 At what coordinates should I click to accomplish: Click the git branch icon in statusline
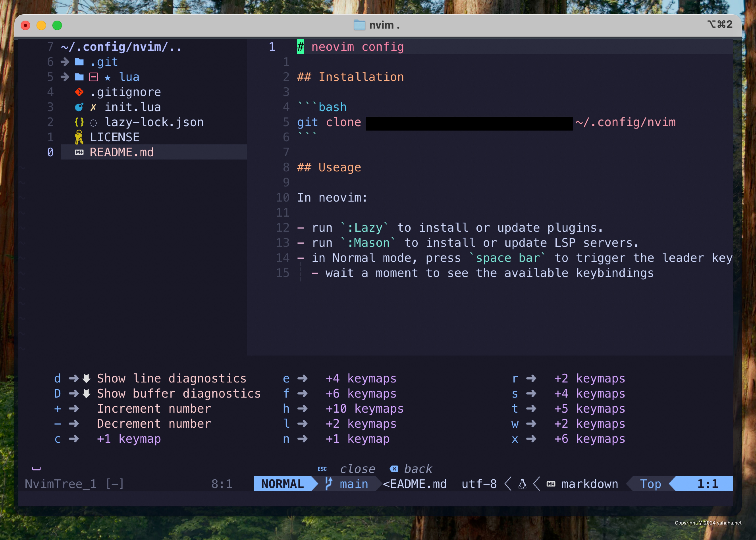click(x=328, y=484)
